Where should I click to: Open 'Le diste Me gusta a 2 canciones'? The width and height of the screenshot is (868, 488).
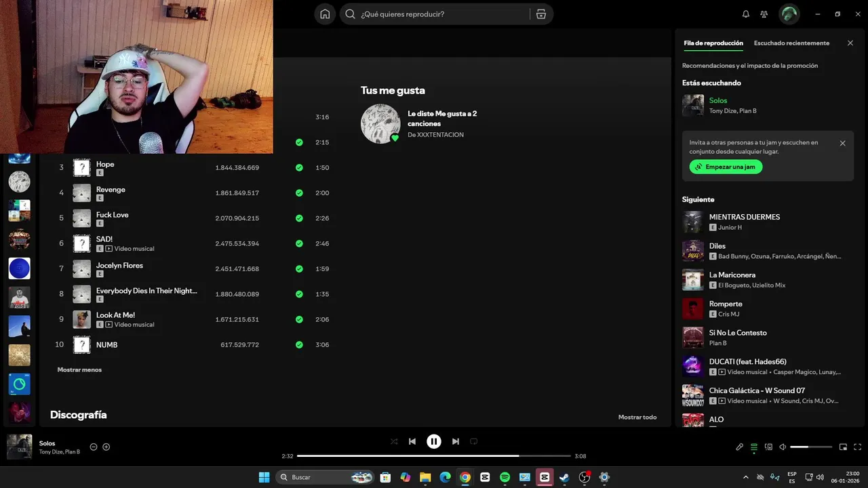pyautogui.click(x=442, y=119)
